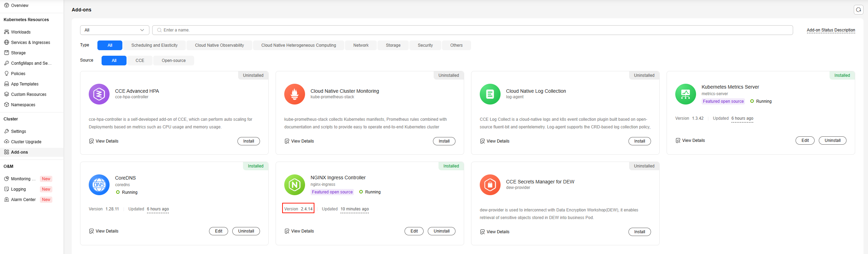View Details of CCE Secrets Manager

coord(495,232)
